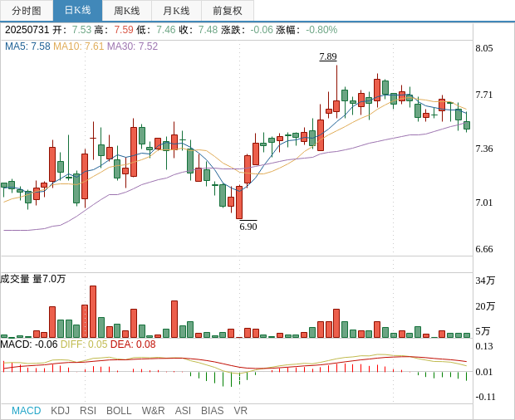Switch to the 分时图 tab
This screenshot has width=515, height=420.
(x=27, y=11)
